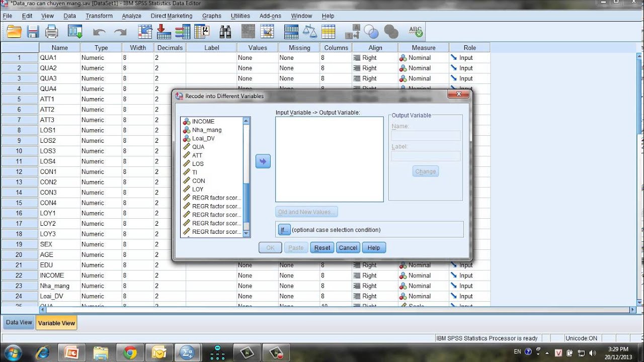Click the Variables info toolbar icon
644x362 pixels.
pyautogui.click(x=183, y=32)
